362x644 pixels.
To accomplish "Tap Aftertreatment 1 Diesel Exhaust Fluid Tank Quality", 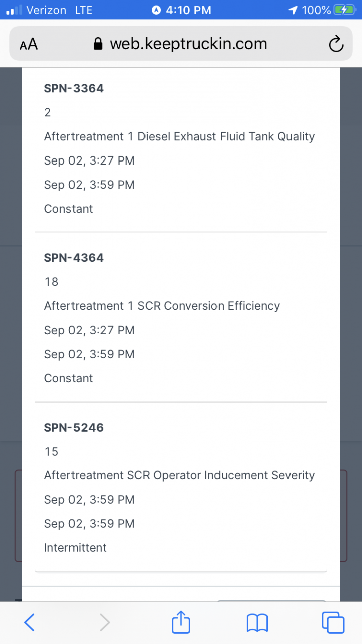I will coord(179,137).
